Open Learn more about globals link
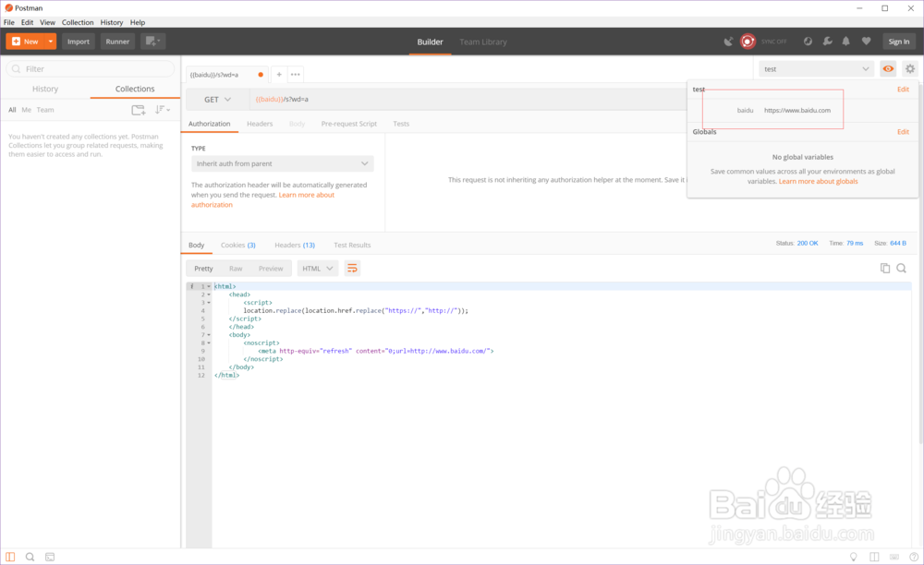Image resolution: width=924 pixels, height=565 pixels. 818,181
